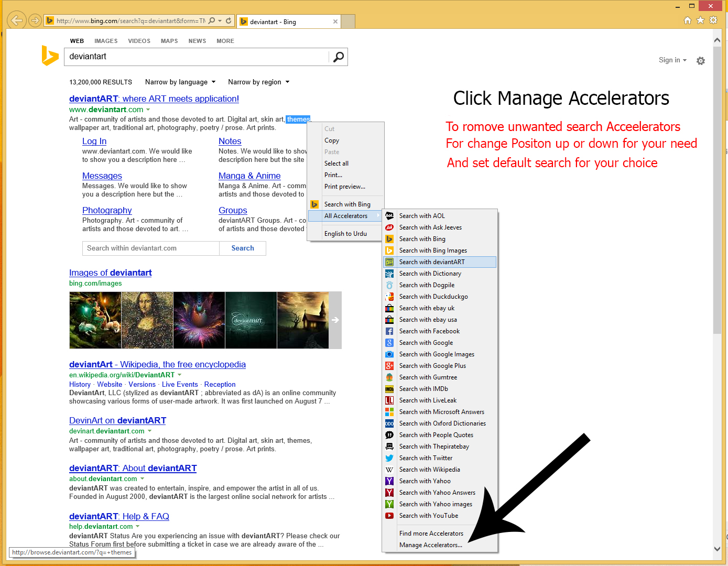
Task: Open Bing settings gear near Sign in
Action: [701, 61]
